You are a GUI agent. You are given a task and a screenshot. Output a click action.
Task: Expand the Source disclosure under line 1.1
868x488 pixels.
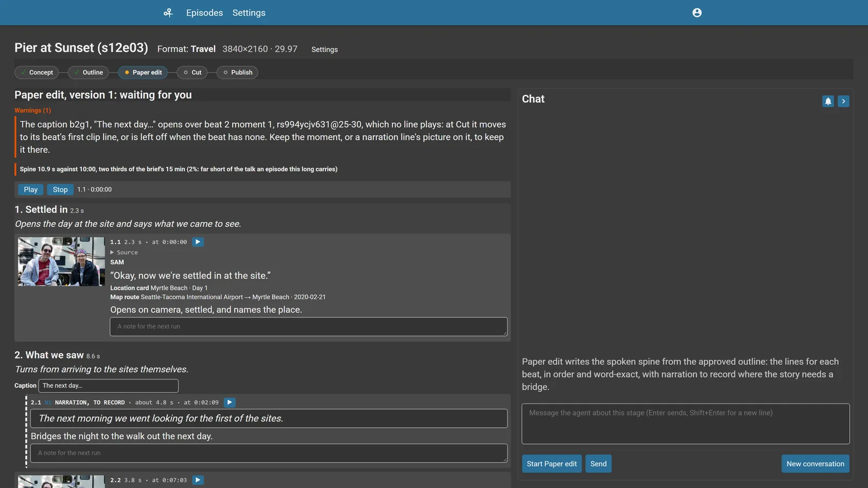124,252
